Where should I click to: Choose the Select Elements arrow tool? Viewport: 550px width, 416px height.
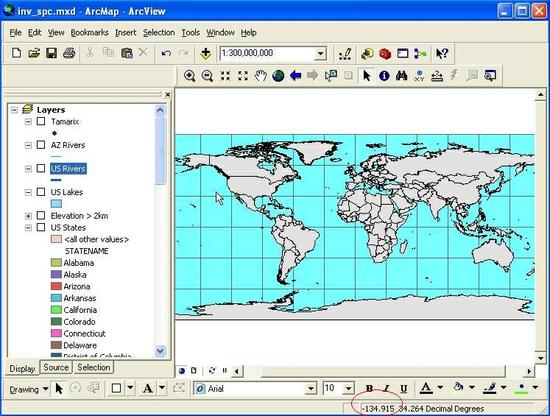coord(367,75)
